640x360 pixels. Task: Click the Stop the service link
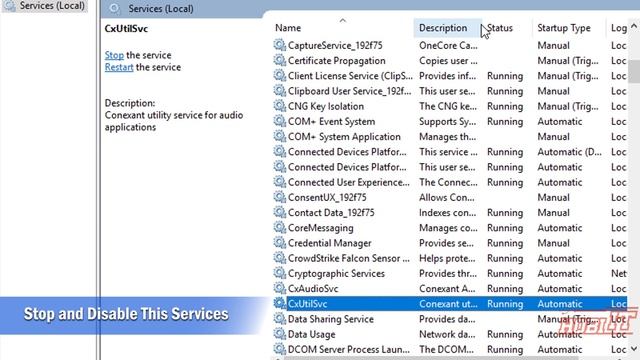pos(114,55)
